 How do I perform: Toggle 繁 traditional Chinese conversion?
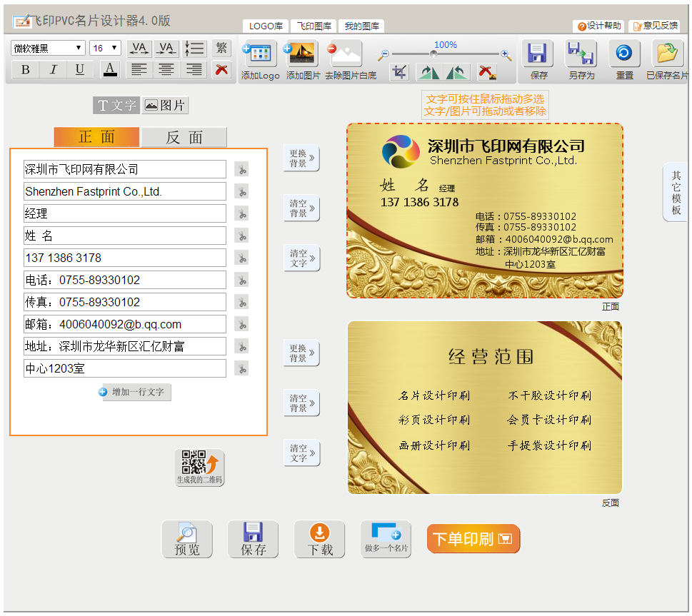[x=221, y=47]
